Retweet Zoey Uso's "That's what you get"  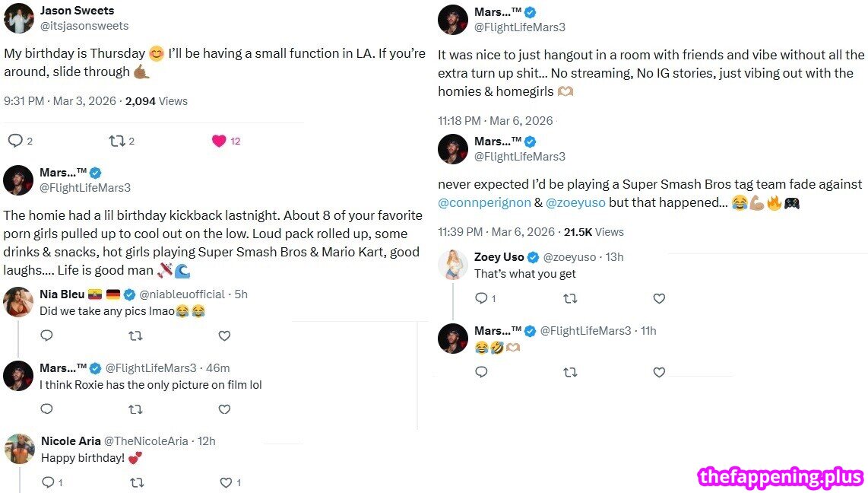[570, 298]
